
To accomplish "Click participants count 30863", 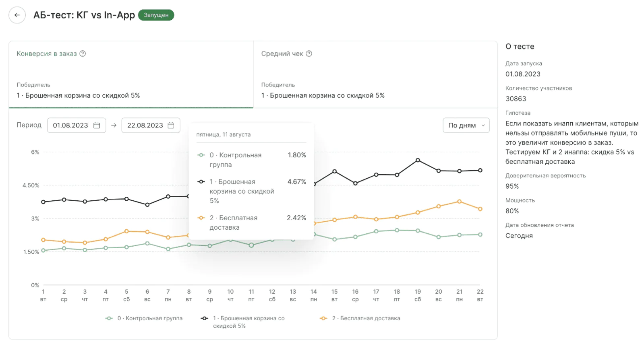I will tap(516, 99).
